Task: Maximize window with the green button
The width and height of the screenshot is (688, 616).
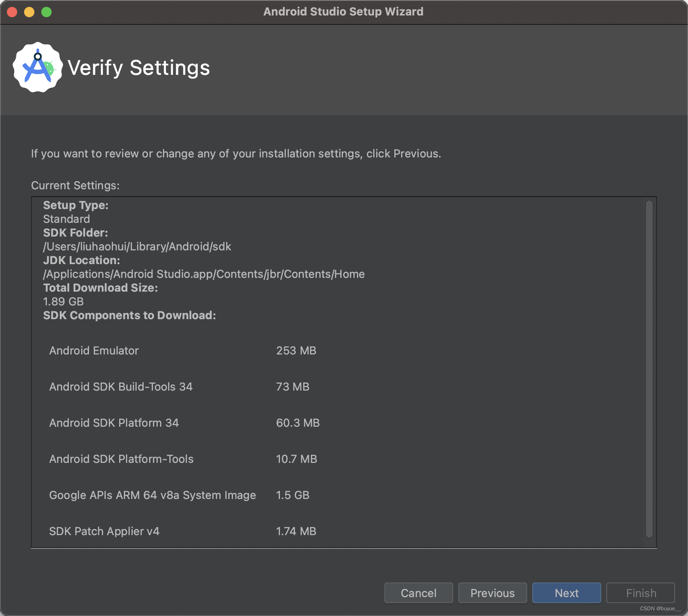Action: pos(46,12)
